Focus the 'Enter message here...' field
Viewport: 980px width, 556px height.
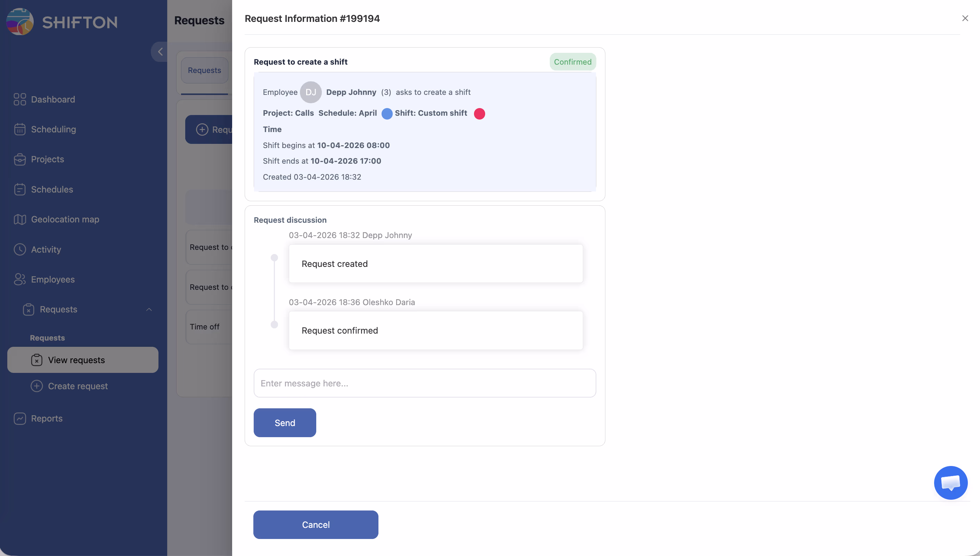click(425, 383)
